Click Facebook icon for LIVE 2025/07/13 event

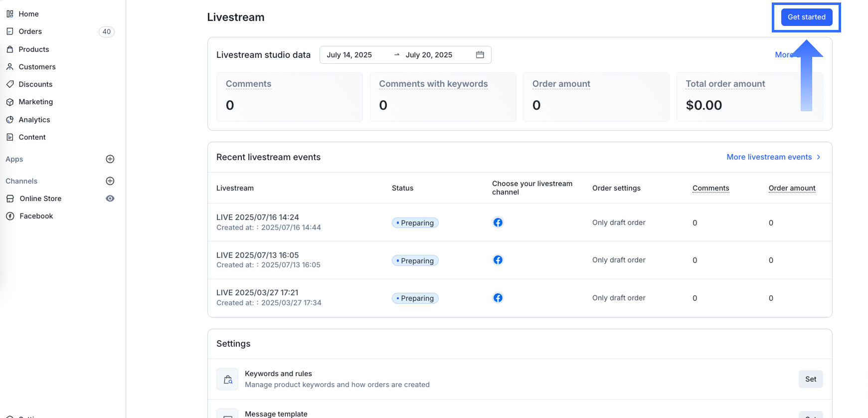point(498,260)
